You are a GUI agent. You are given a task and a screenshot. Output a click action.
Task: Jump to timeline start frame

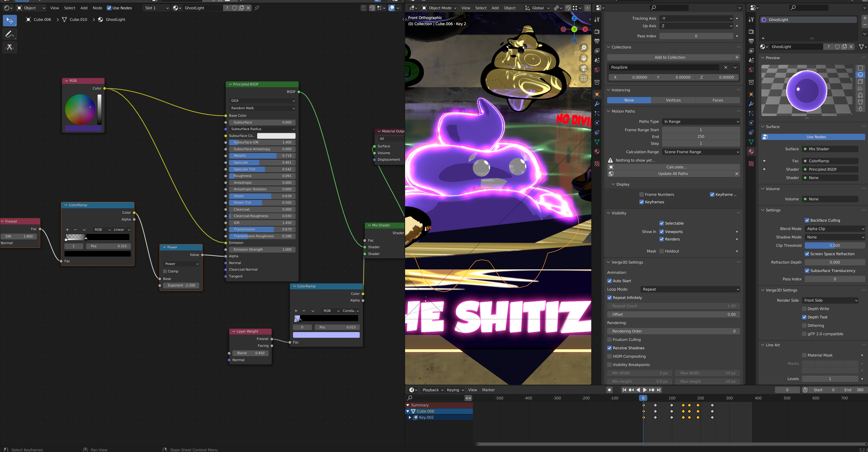(624, 390)
